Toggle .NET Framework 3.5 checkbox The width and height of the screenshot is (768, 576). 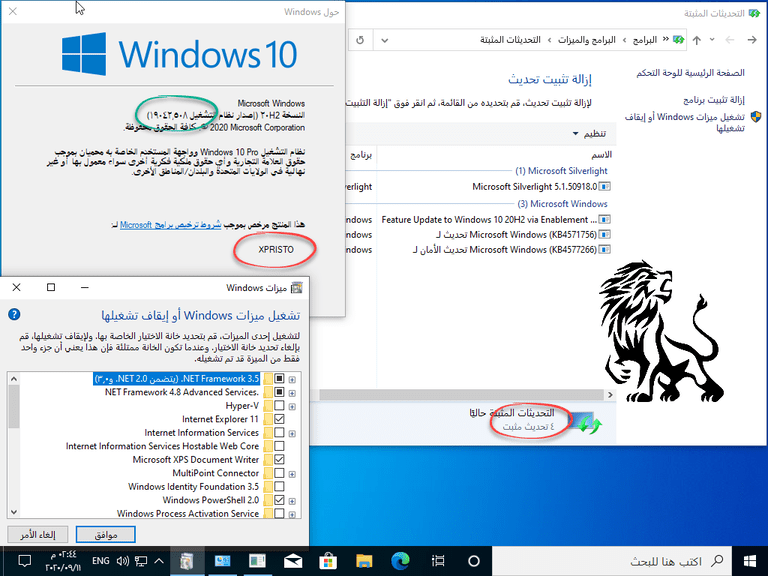[x=279, y=379]
